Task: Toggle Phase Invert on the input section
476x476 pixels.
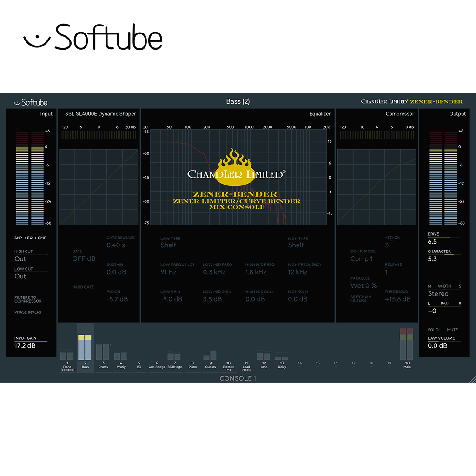Action: click(28, 312)
